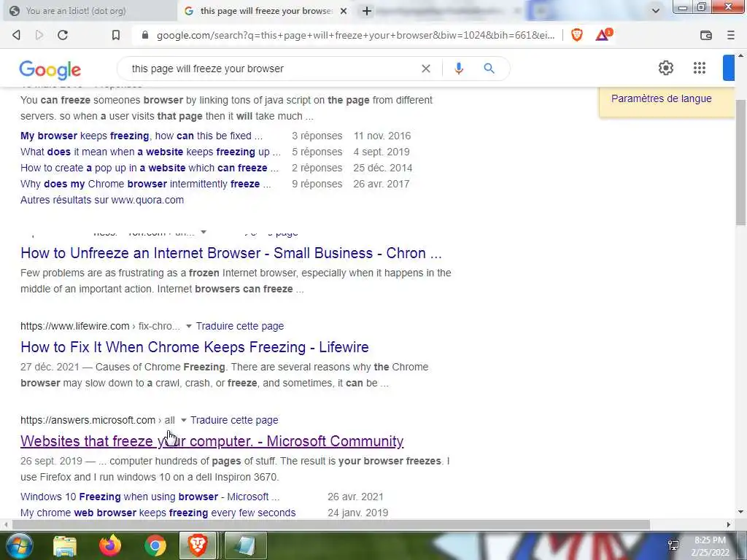Open the partially hidden Chron result dropdown arrow
Screen dimensions: 747x560
coord(204,233)
